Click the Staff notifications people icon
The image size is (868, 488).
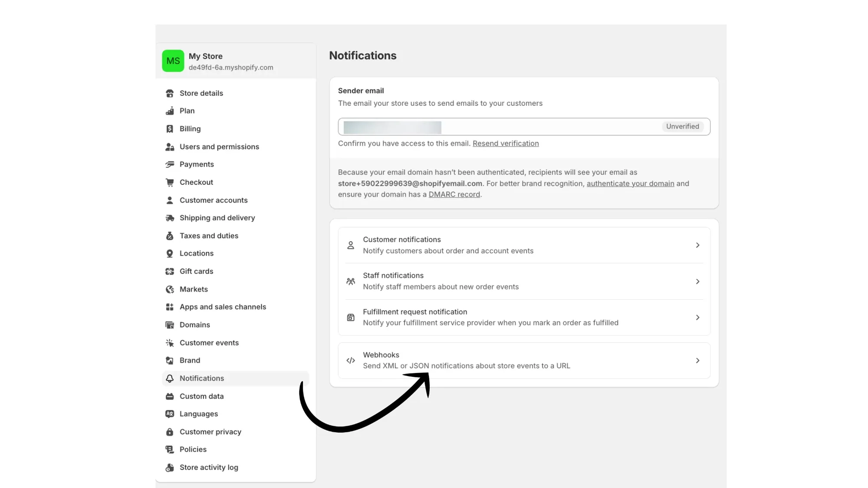click(x=350, y=281)
